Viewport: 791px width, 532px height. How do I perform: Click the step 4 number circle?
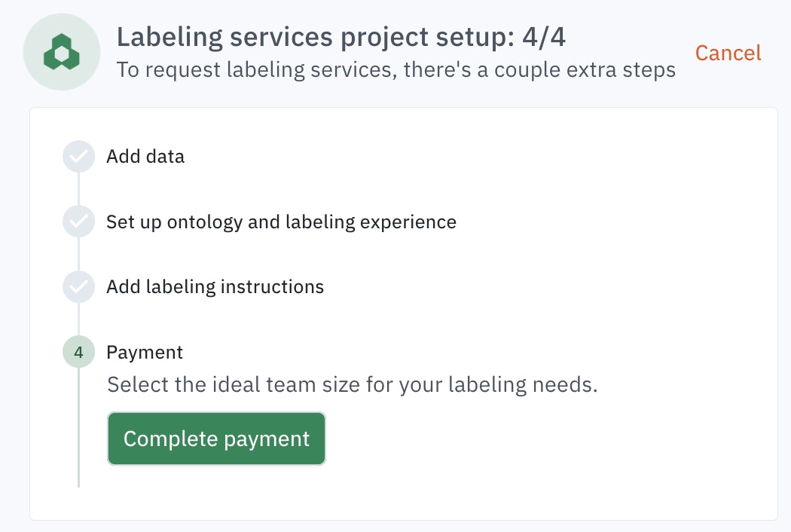click(x=78, y=352)
